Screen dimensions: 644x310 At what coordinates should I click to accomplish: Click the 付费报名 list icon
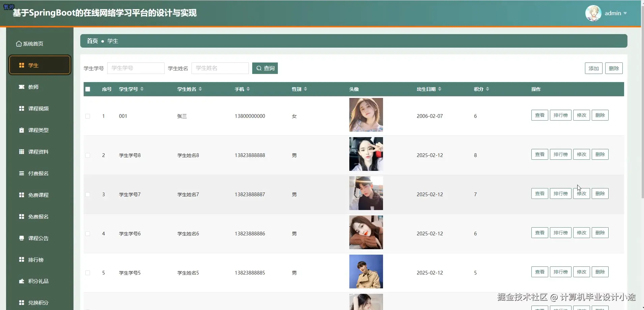click(22, 173)
